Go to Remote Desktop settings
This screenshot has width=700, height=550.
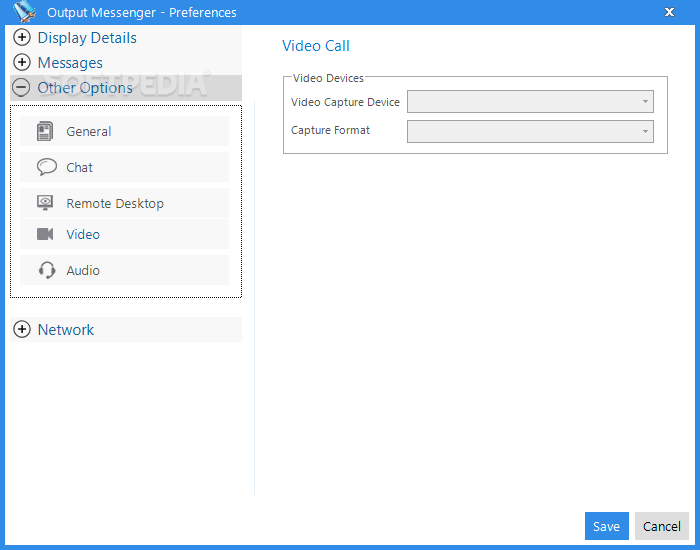point(125,203)
